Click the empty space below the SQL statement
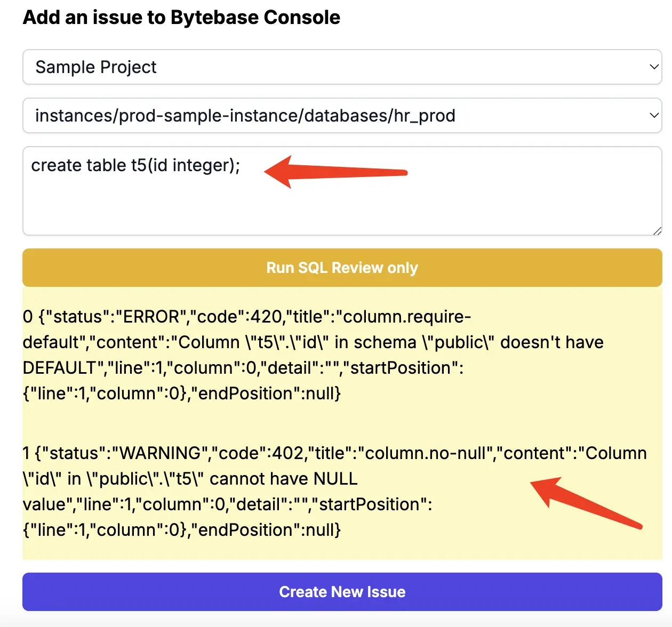 tap(342, 209)
